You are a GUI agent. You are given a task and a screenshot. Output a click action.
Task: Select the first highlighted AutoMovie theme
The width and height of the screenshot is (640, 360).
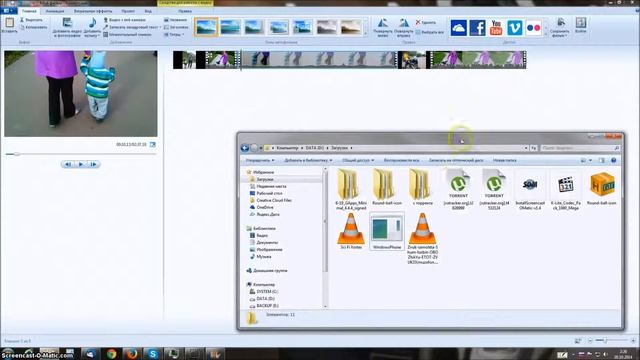(x=206, y=27)
